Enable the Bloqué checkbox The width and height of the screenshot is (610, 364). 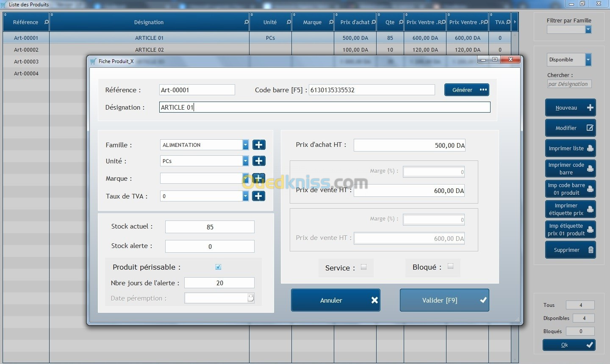[x=450, y=266]
